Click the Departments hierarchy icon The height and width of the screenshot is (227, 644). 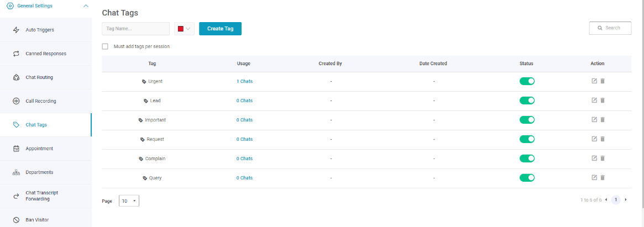(x=17, y=172)
